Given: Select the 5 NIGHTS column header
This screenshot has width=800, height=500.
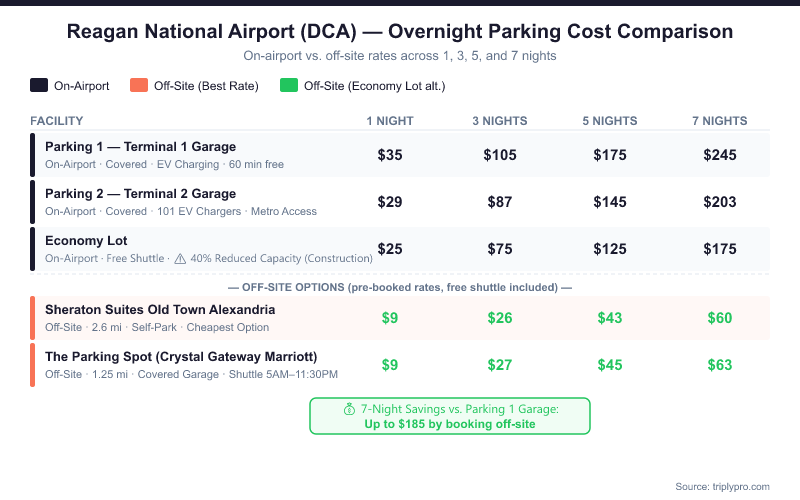Looking at the screenshot, I should (x=609, y=121).
